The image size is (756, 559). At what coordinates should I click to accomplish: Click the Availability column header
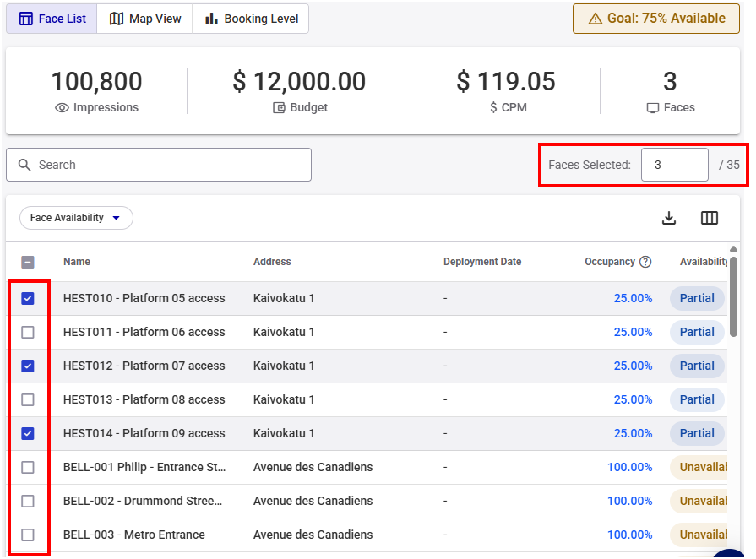[x=704, y=262]
